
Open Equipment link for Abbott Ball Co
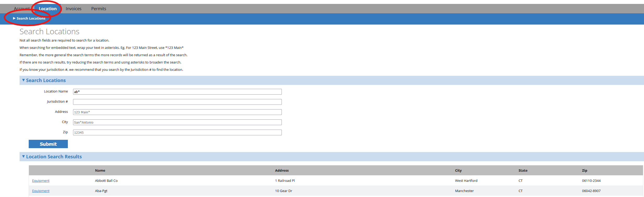point(41,181)
